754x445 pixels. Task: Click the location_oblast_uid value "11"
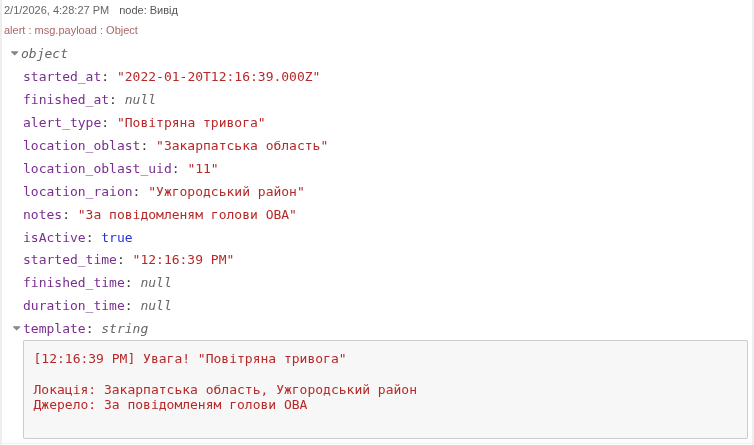click(203, 169)
